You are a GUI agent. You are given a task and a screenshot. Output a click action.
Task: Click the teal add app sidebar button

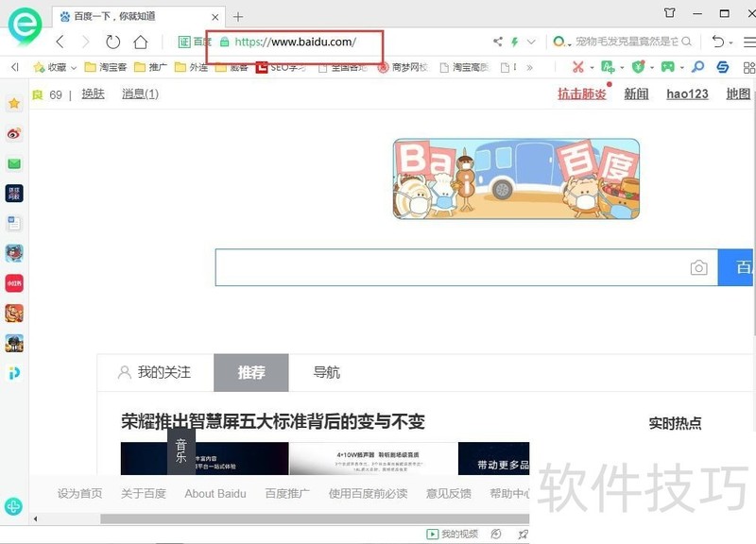coord(13,506)
